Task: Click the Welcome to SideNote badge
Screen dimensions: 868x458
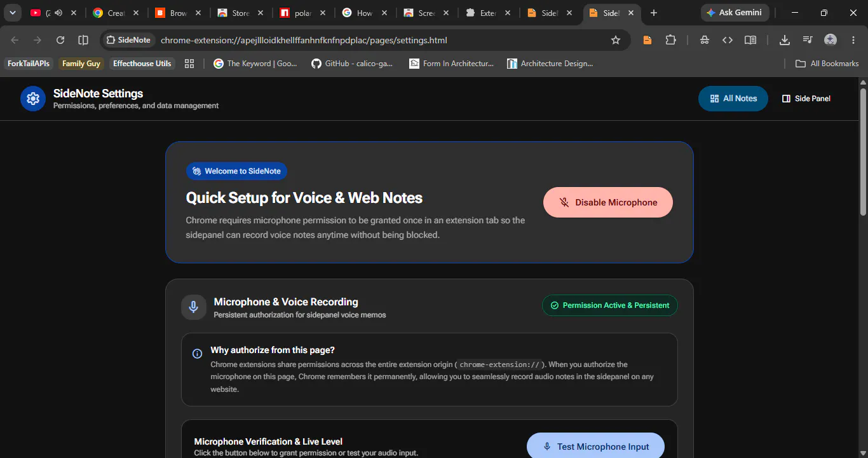Action: coord(236,171)
